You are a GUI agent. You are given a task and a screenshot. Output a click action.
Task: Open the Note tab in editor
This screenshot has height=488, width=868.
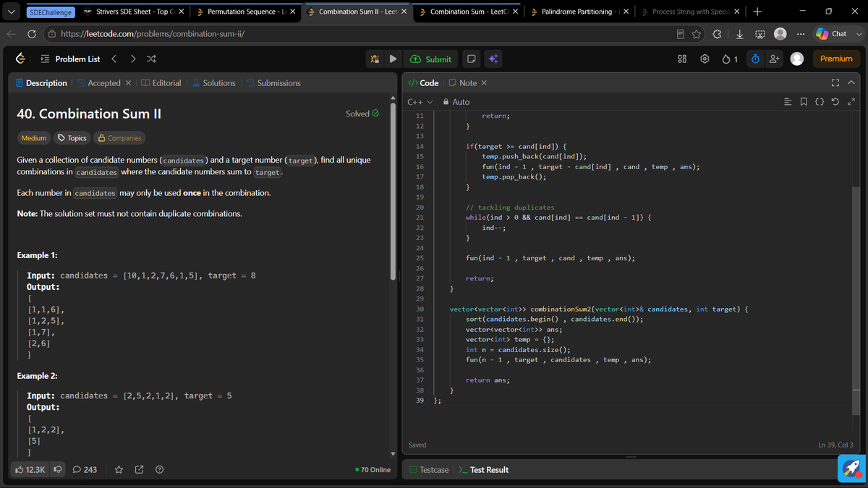[462, 83]
